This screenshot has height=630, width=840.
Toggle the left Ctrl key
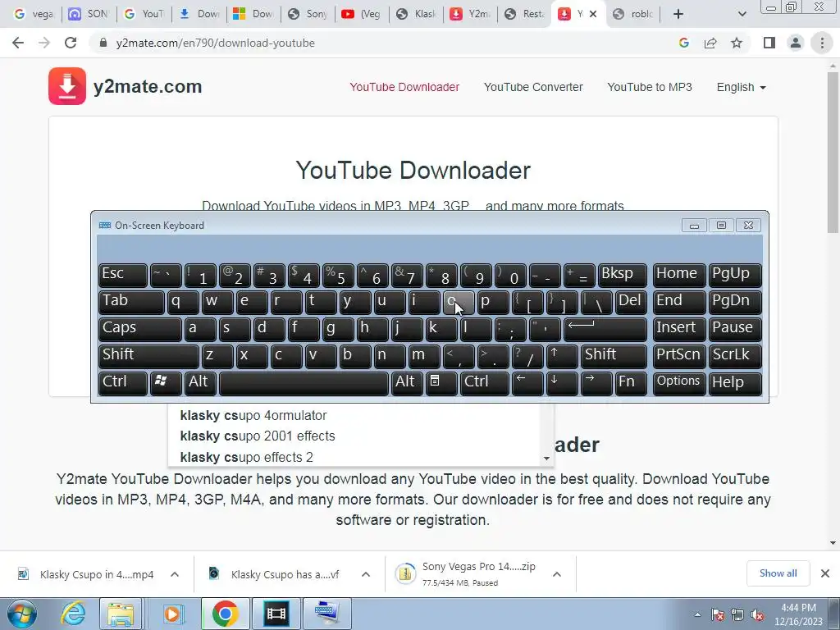(x=123, y=382)
